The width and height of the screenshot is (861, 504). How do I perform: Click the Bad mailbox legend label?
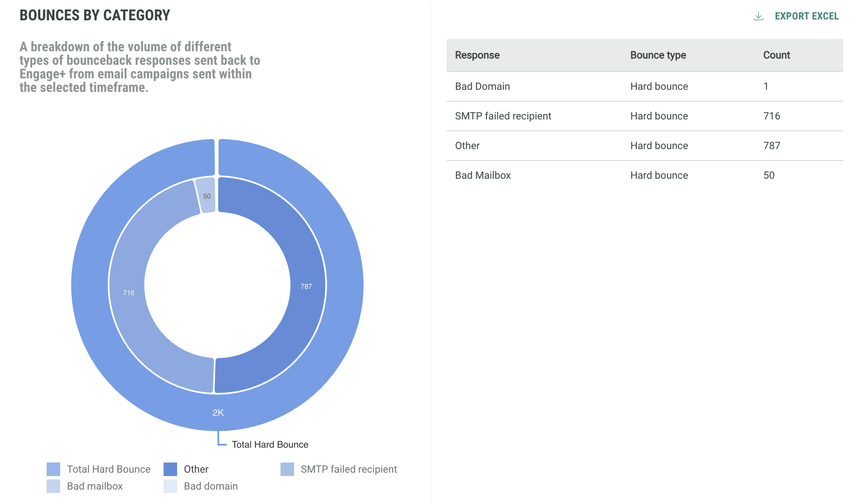(95, 486)
